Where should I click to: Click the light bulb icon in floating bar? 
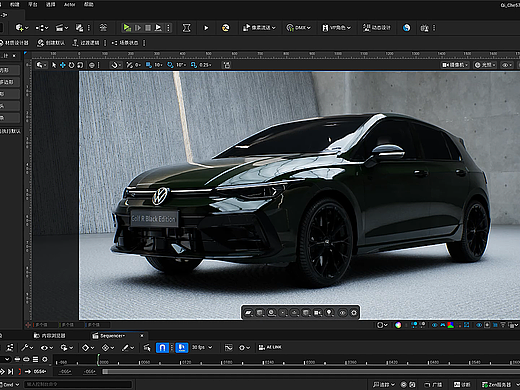click(329, 313)
